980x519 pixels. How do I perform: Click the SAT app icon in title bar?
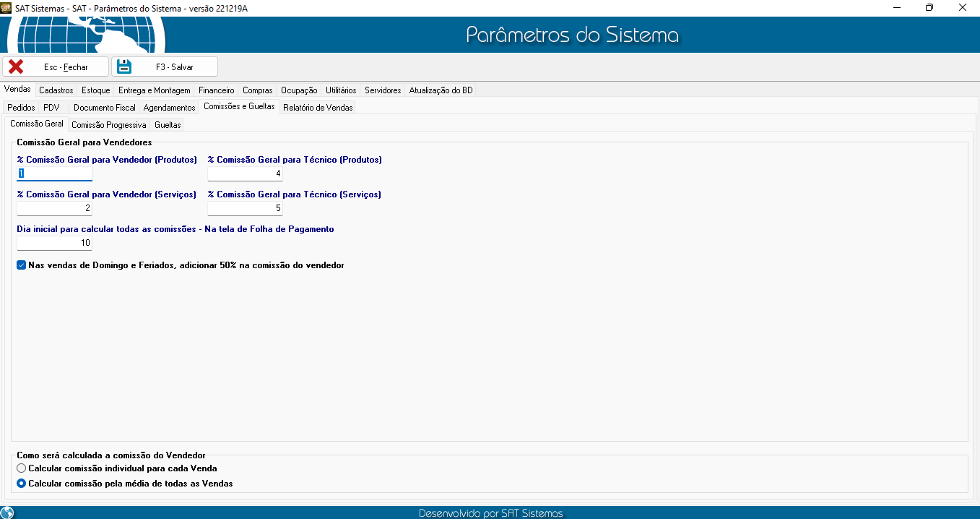tap(6, 7)
